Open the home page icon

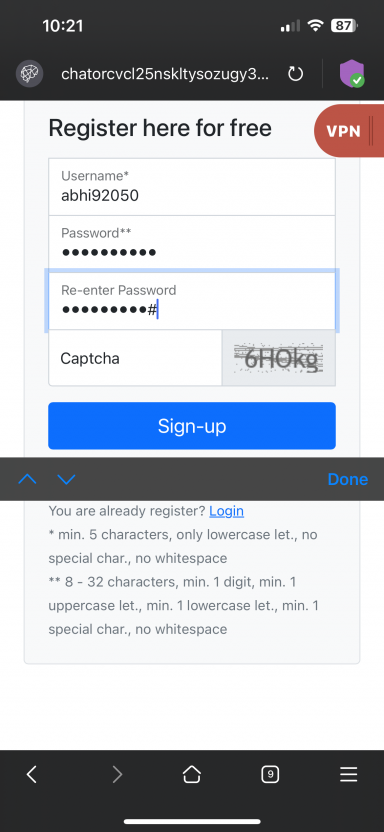click(191, 775)
